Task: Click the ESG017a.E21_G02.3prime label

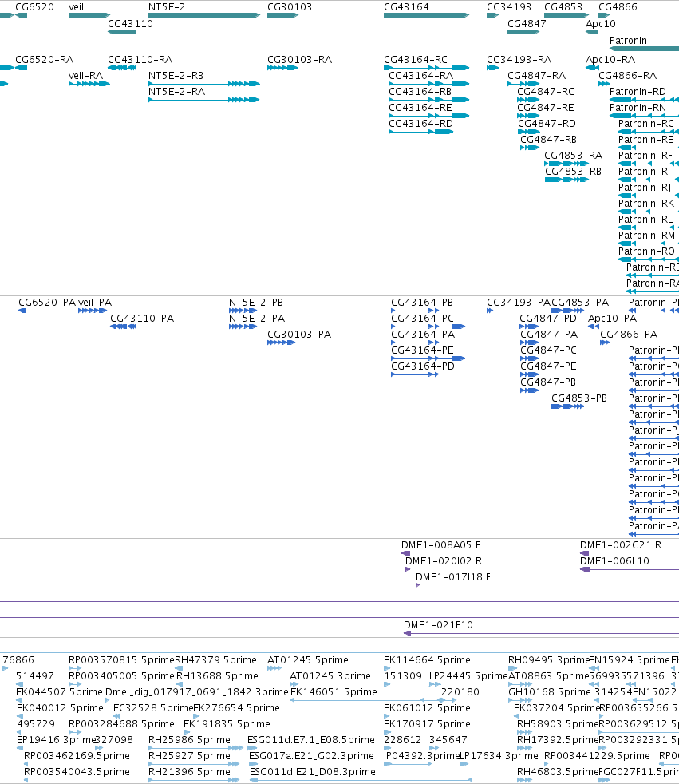Action: (311, 757)
